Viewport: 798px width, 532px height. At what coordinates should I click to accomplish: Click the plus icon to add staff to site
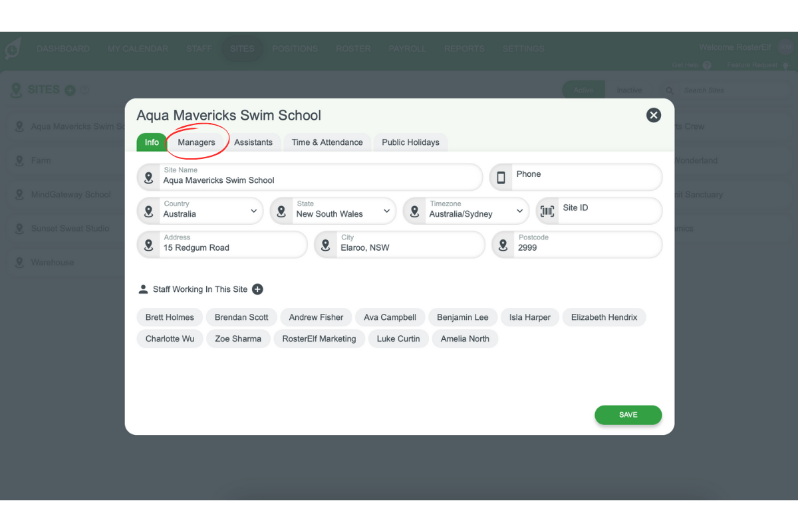(257, 289)
